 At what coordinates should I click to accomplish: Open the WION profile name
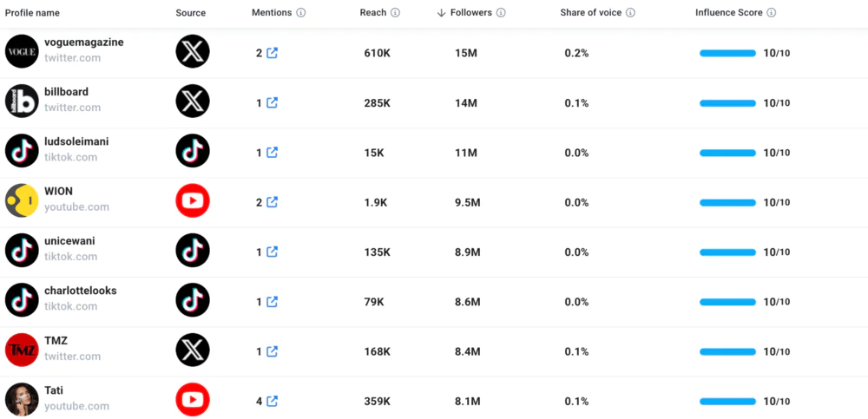[x=58, y=192]
